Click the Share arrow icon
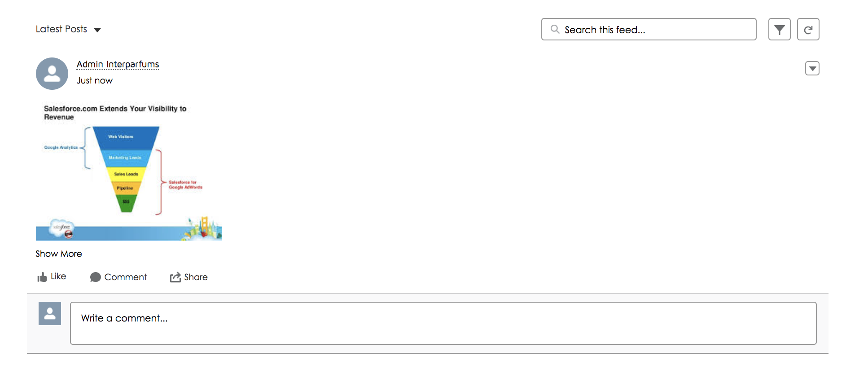 [x=175, y=277]
